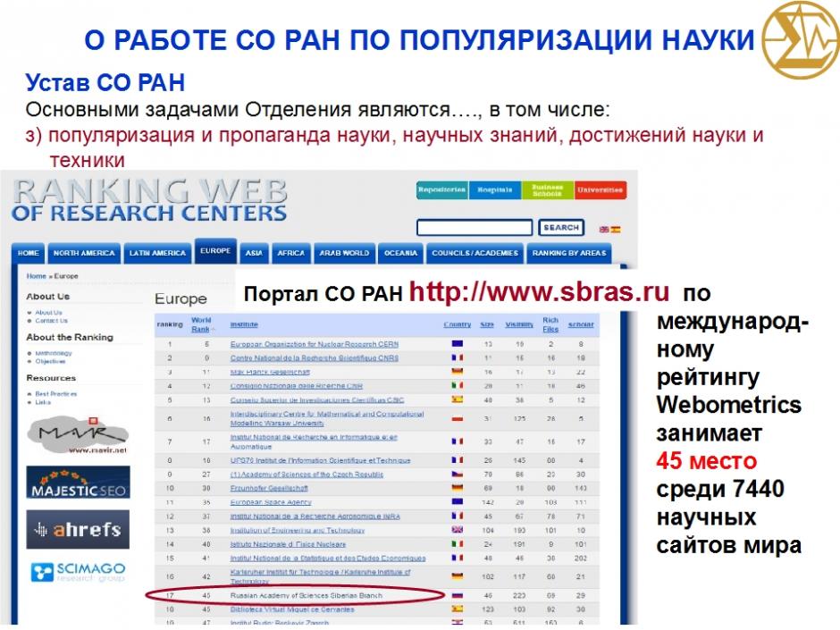The image size is (840, 630).
Task: Open the EUROPE tab
Action: (215, 251)
